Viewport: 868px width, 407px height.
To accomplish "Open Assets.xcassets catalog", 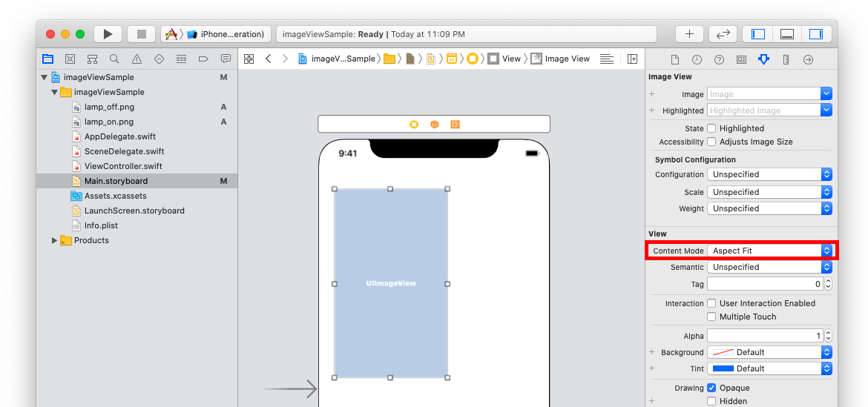I will (x=115, y=196).
